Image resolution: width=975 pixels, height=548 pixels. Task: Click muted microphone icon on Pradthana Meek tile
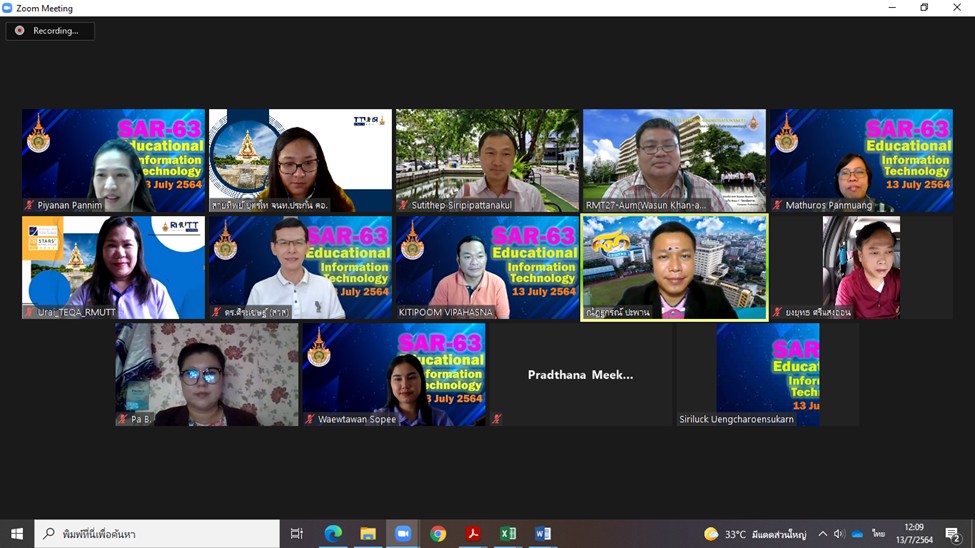pos(497,419)
